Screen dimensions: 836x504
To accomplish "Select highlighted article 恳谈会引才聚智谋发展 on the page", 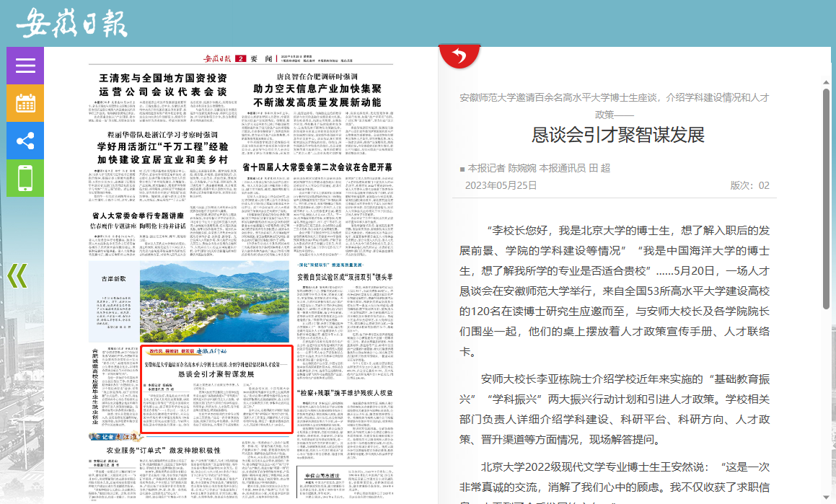I will 216,389.
